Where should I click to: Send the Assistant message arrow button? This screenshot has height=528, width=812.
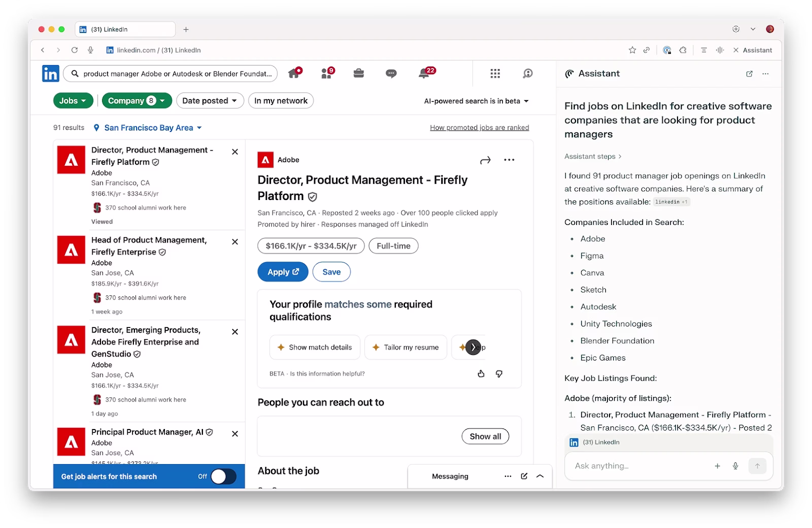[x=757, y=466]
